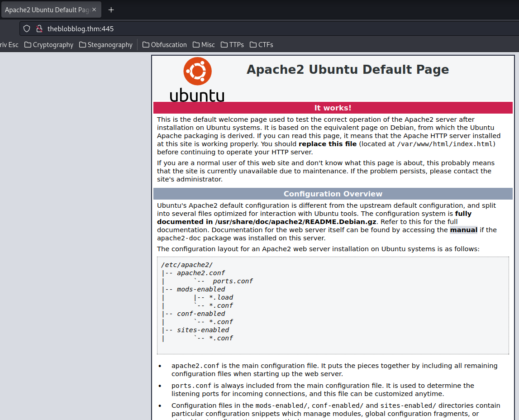Select the Apache2 Ubuntu Default Page tab
Screen dimensions: 519x420
(x=51, y=10)
